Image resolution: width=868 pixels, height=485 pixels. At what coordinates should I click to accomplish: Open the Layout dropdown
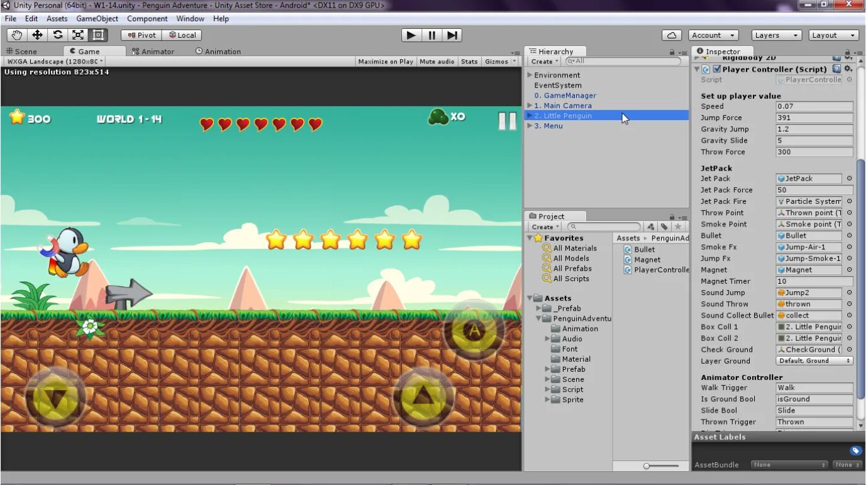(x=833, y=35)
